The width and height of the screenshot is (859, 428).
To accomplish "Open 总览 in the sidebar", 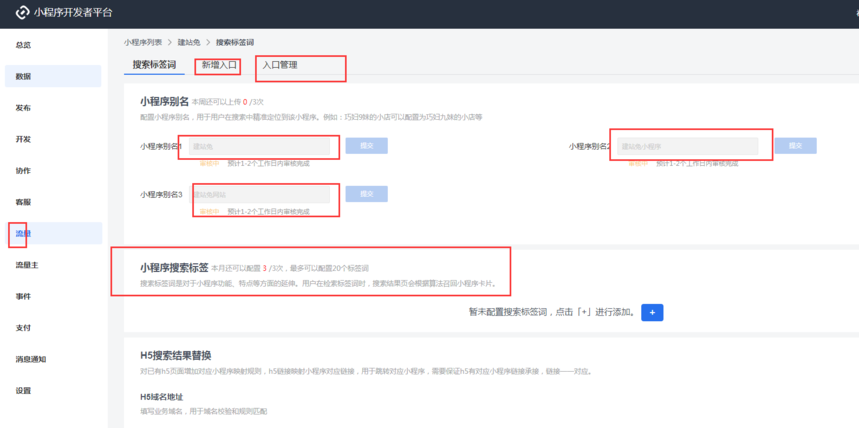I will pyautogui.click(x=23, y=45).
